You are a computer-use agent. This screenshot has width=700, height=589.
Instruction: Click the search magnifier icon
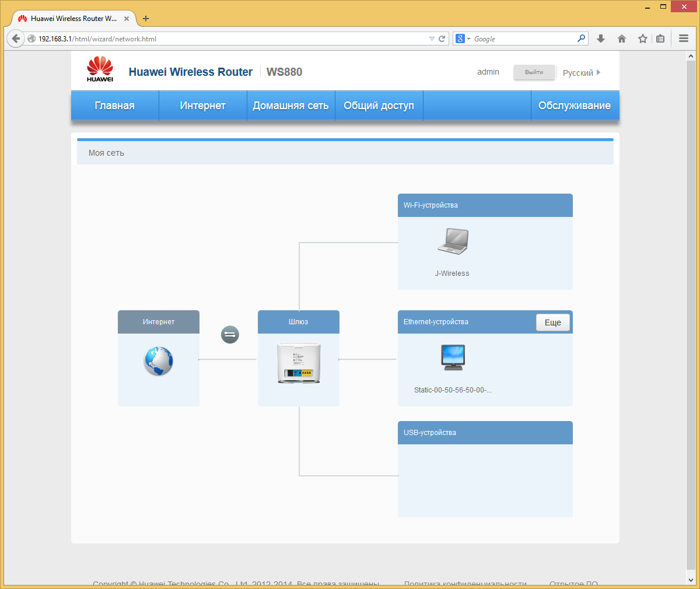tap(581, 38)
